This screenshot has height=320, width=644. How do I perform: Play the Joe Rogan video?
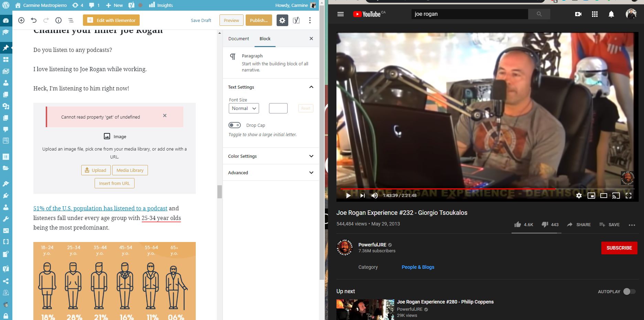click(x=348, y=195)
